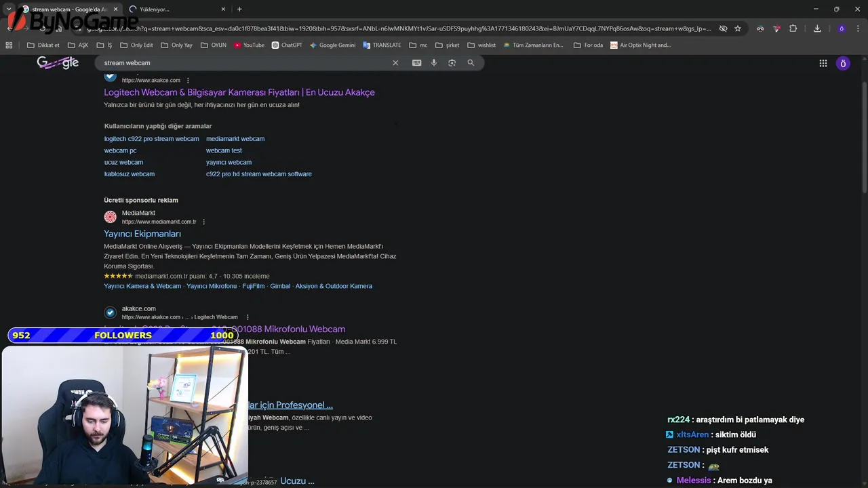Open the TRANSLATE bookmark

tap(382, 45)
